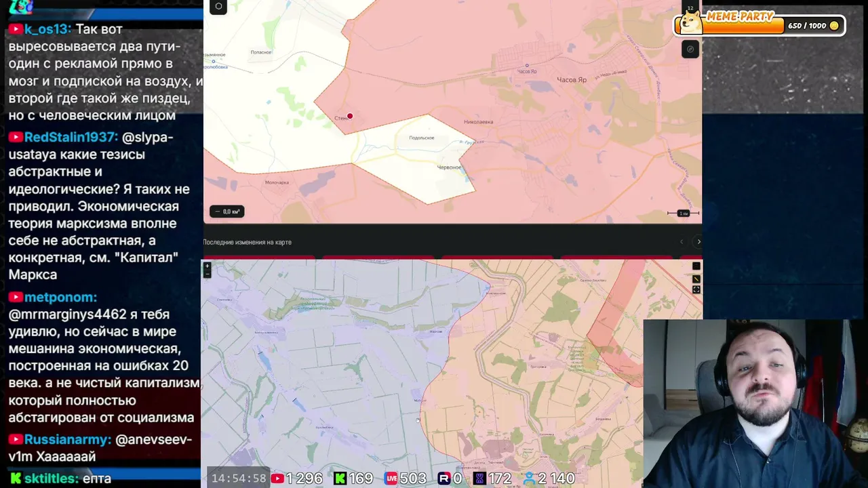The image size is (868, 488).
Task: Go to next map changes slide
Action: (x=698, y=242)
